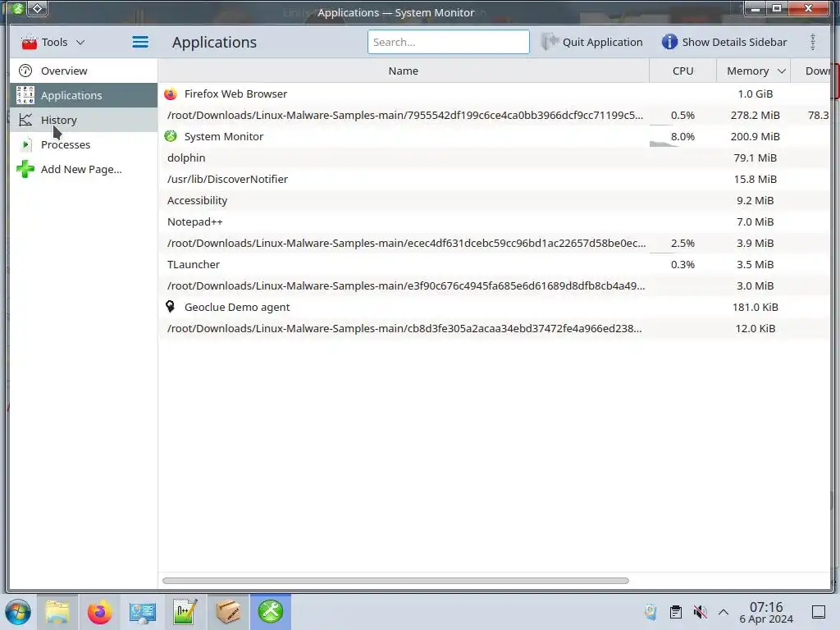Select TLauncher row
840x630 pixels.
coord(494,265)
